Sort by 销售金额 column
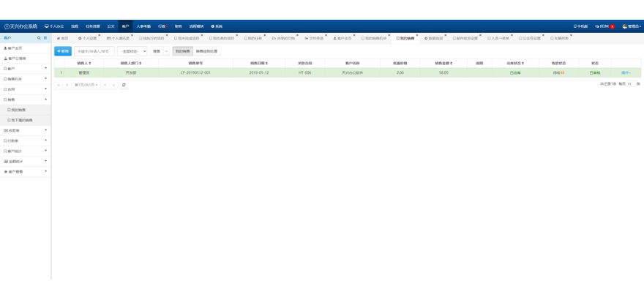Viewport: 644px width, 300px height. click(443, 63)
